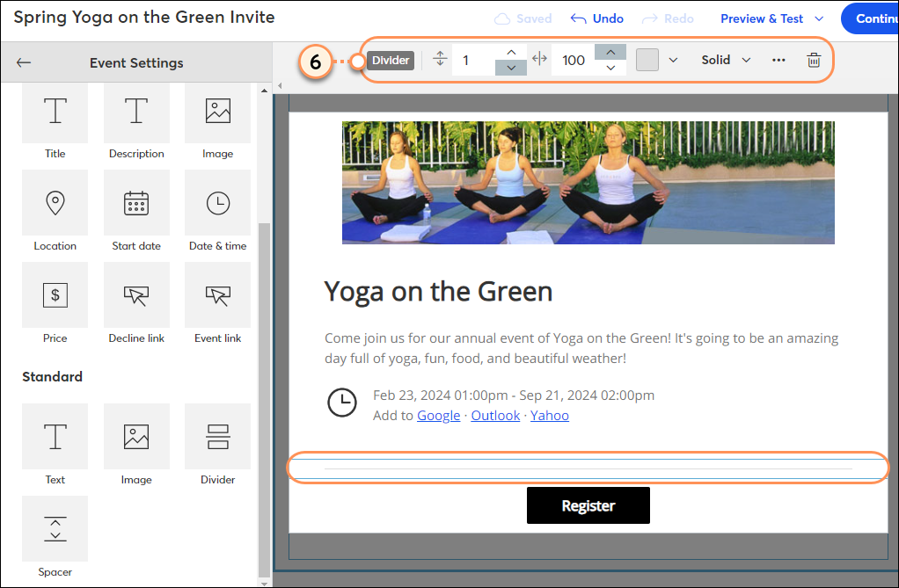The width and height of the screenshot is (899, 588).
Task: Open the Yahoo calendar link
Action: 549,416
